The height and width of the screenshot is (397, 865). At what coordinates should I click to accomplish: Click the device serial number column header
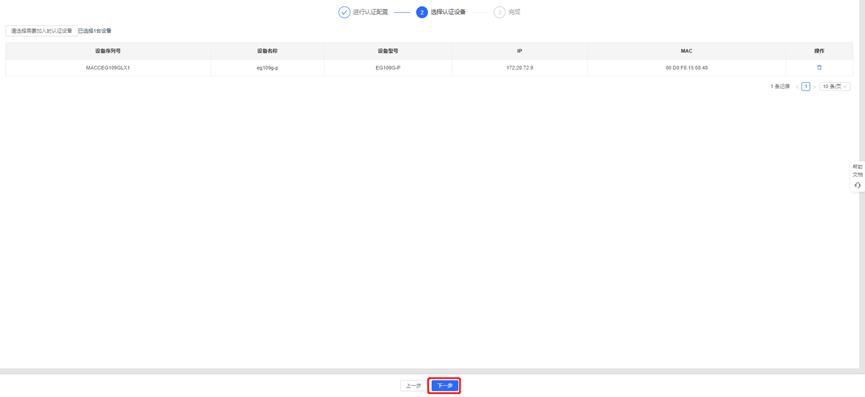(108, 51)
